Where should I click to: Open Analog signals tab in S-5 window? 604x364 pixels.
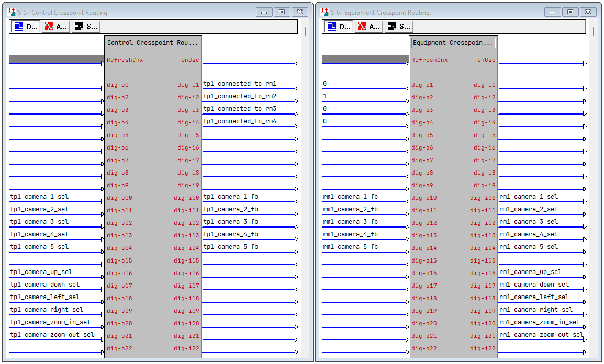tap(55, 27)
